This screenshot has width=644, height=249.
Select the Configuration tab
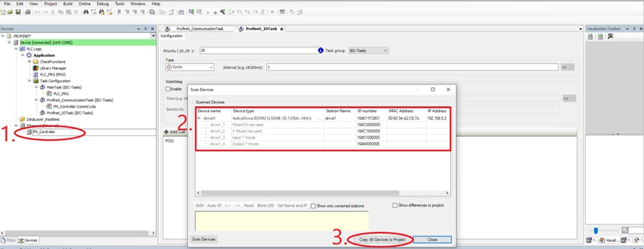click(171, 36)
